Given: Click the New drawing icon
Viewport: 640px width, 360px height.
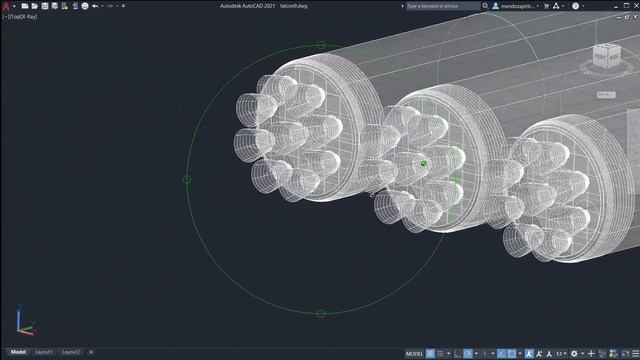Looking at the screenshot, I should click(x=24, y=6).
